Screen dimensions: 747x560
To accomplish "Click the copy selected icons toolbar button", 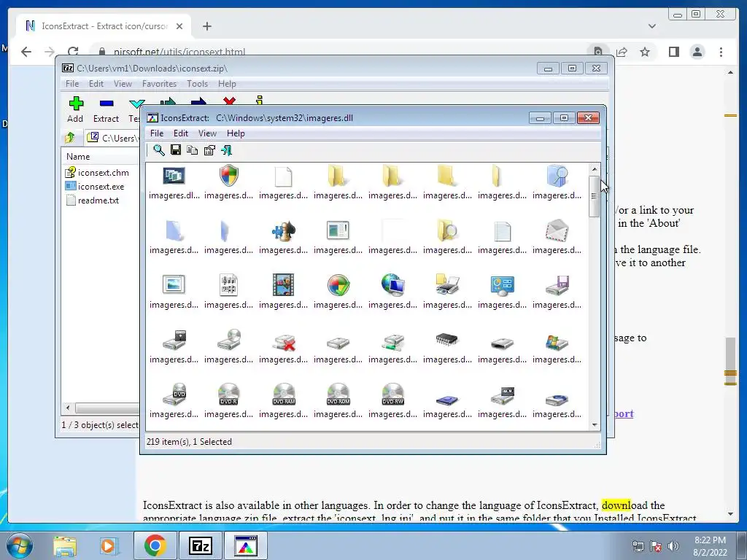I will (192, 150).
